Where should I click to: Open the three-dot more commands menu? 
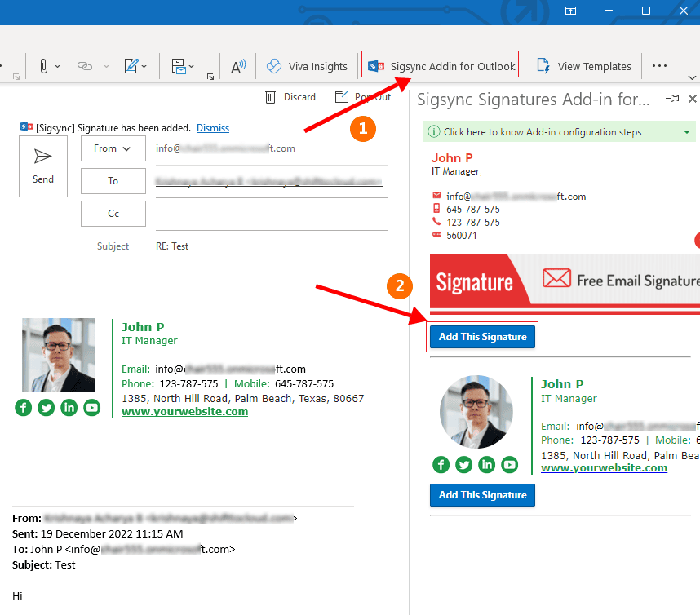[x=660, y=66]
